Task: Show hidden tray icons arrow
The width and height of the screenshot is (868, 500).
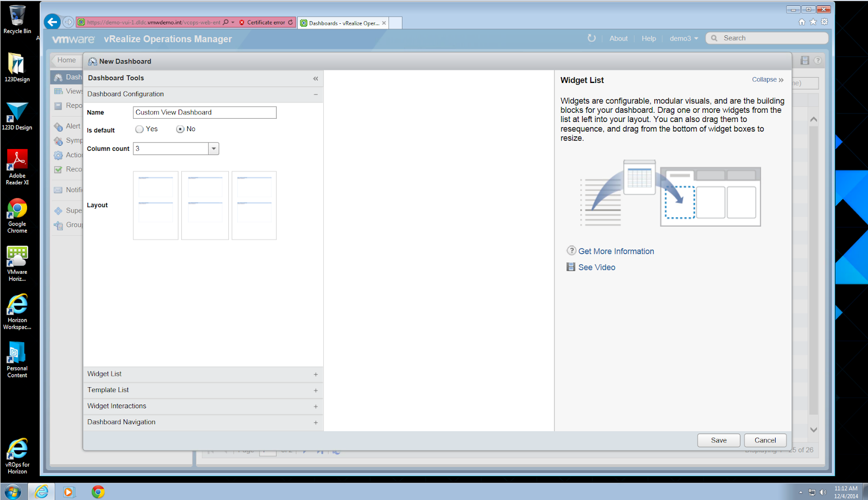Action: [x=801, y=492]
